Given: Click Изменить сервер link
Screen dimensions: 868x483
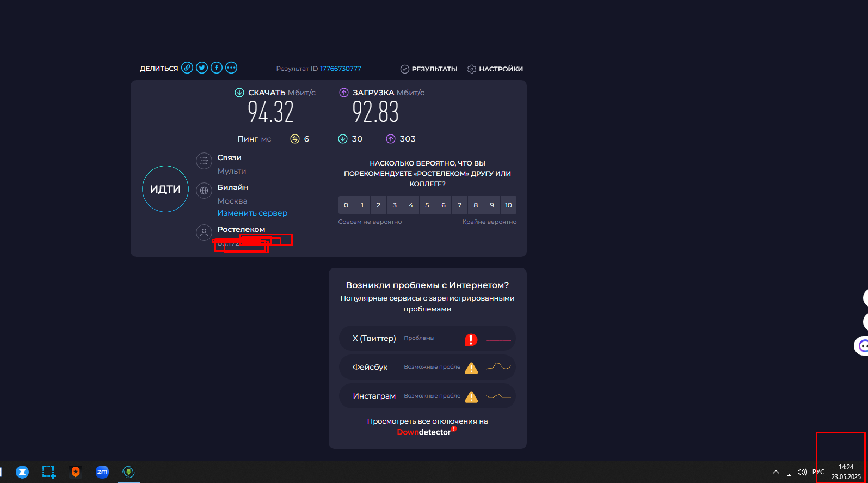Looking at the screenshot, I should [x=253, y=213].
